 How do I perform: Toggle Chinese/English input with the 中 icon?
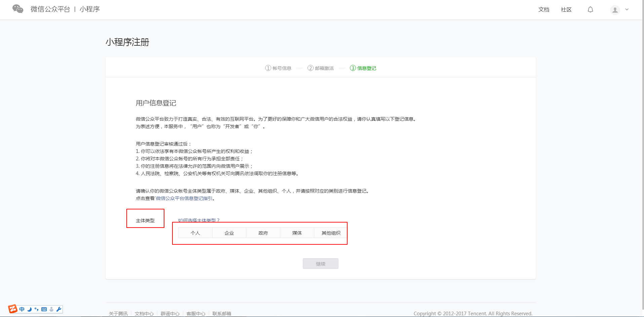tap(22, 309)
